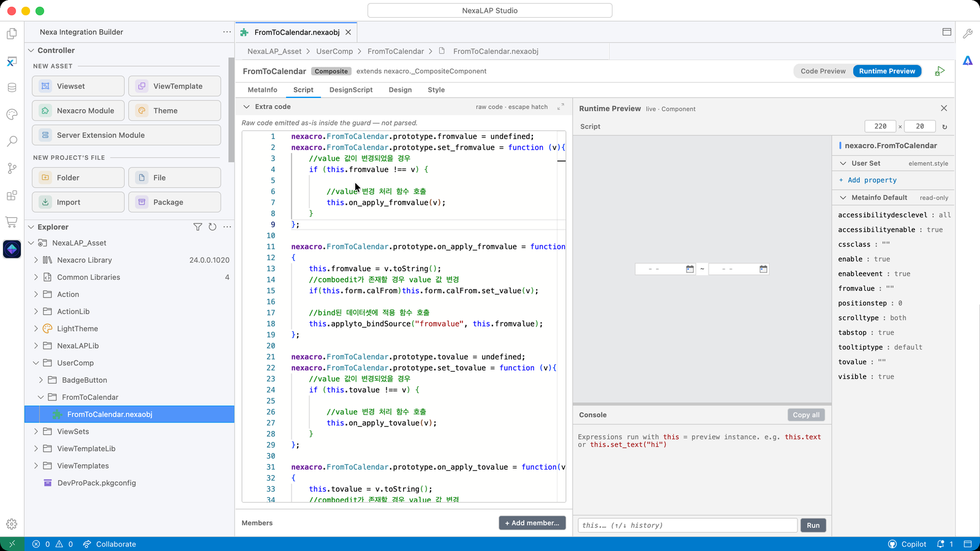Open the palette theme icon in activity bar
This screenshot has width=980, height=551.
coord(12,114)
